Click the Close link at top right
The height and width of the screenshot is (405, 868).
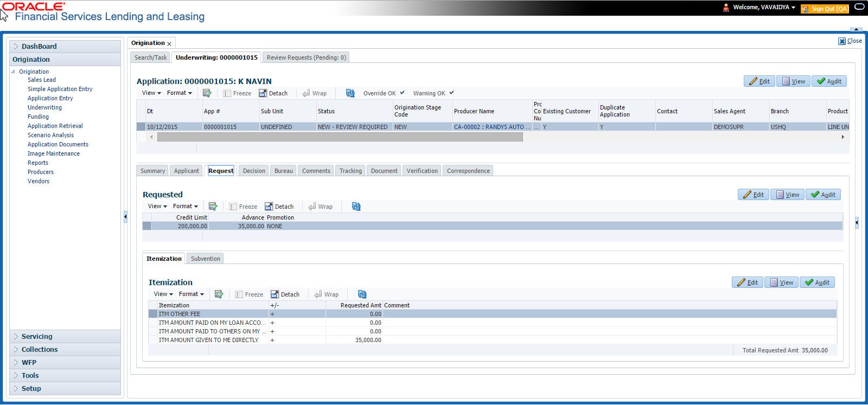[x=850, y=41]
